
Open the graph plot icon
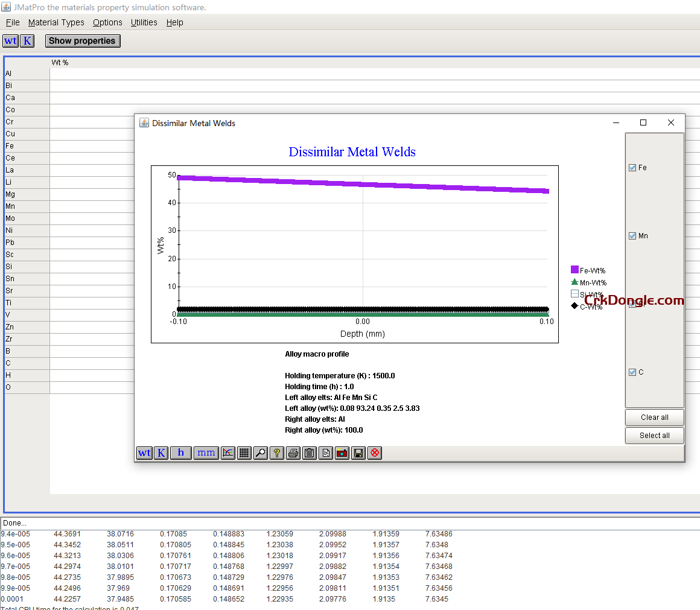(227, 453)
